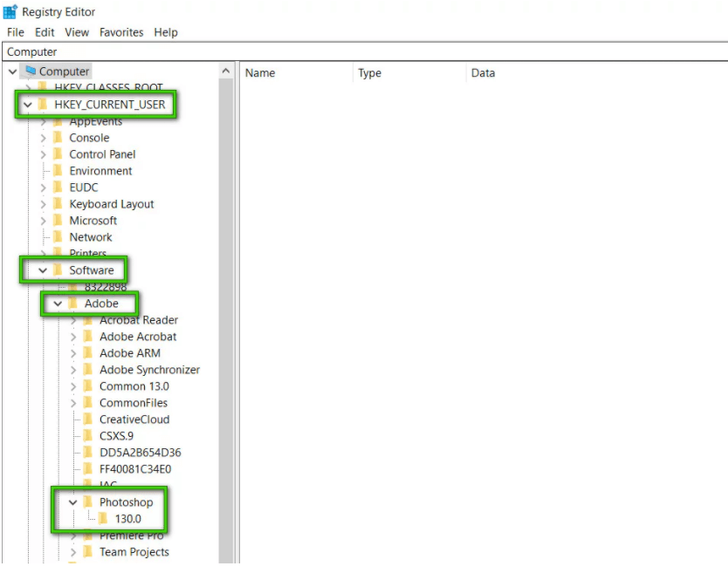Select the Adobe Acrobat key
Screen dimensions: 728x573
[x=138, y=337]
